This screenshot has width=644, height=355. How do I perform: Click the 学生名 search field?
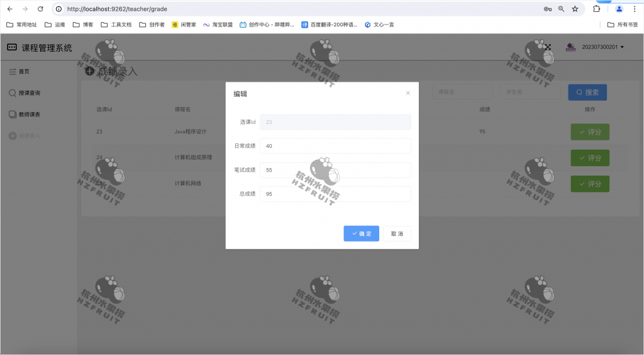[530, 92]
